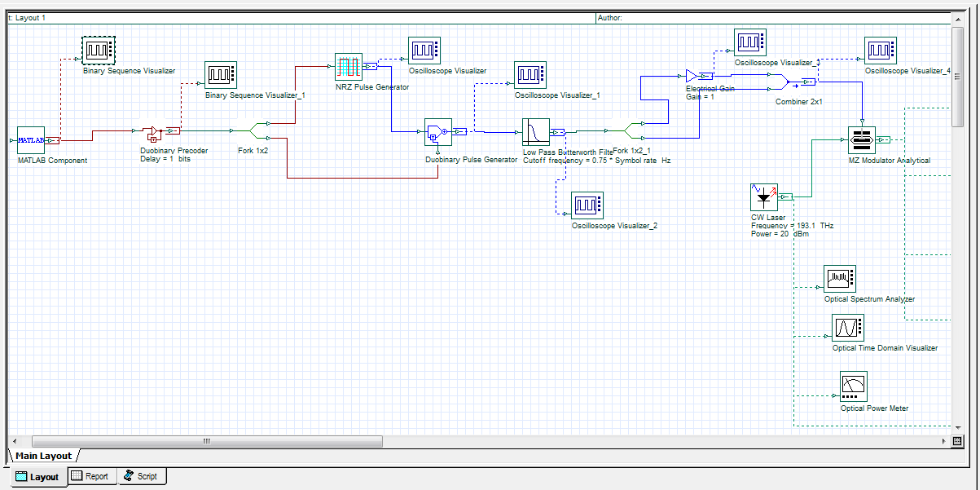Switch to the Report tab
The height and width of the screenshot is (490, 980).
(91, 476)
